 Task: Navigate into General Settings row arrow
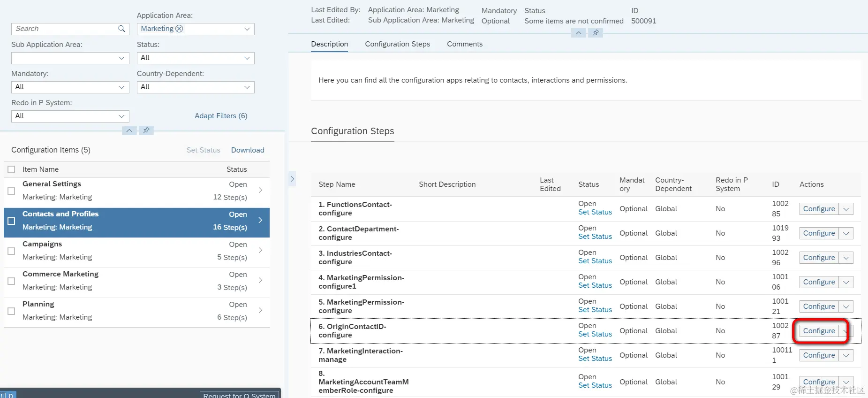[x=260, y=191]
